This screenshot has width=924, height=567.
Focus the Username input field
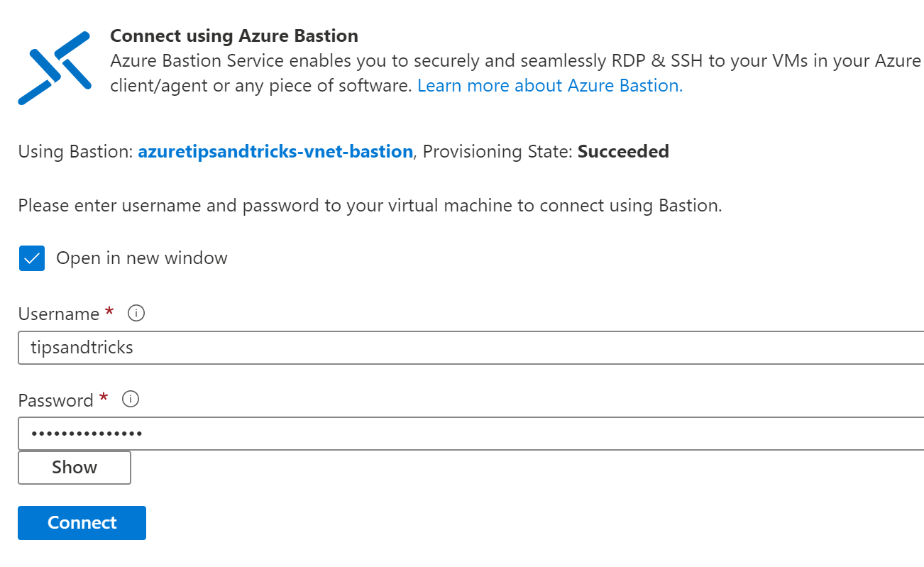471,348
